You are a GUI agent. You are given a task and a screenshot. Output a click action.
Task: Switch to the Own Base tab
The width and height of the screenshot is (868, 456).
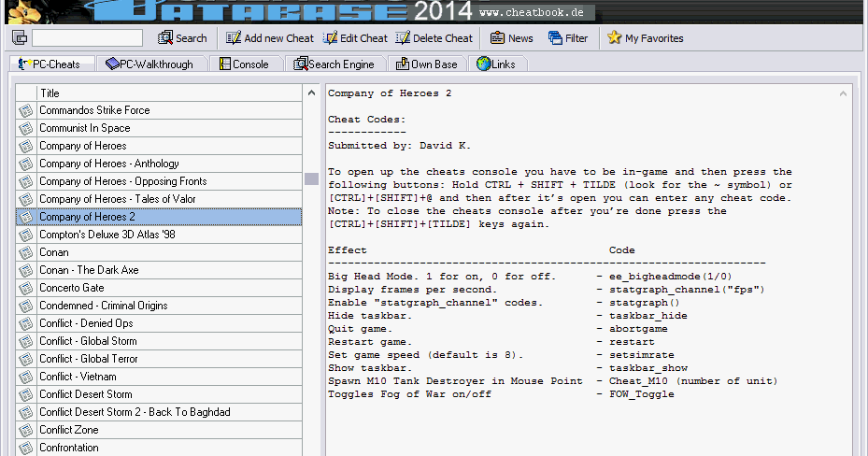pos(427,64)
